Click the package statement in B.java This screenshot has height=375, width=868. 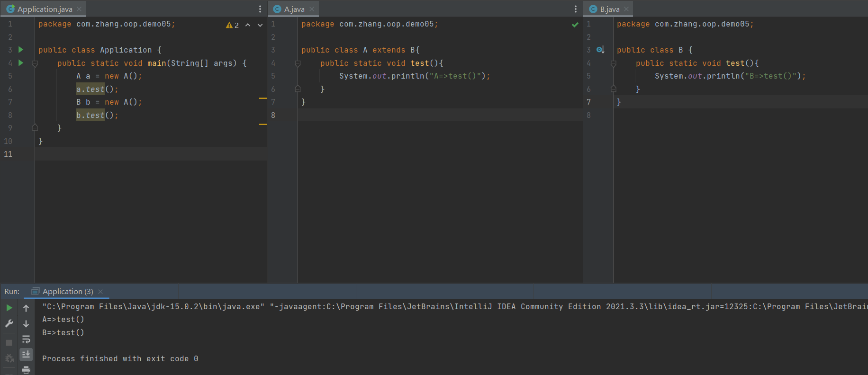[685, 24]
